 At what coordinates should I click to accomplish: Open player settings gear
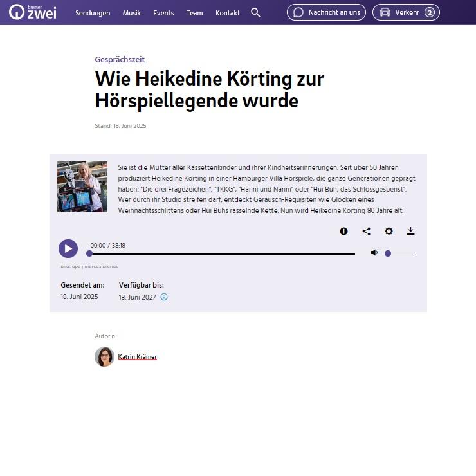(389, 232)
